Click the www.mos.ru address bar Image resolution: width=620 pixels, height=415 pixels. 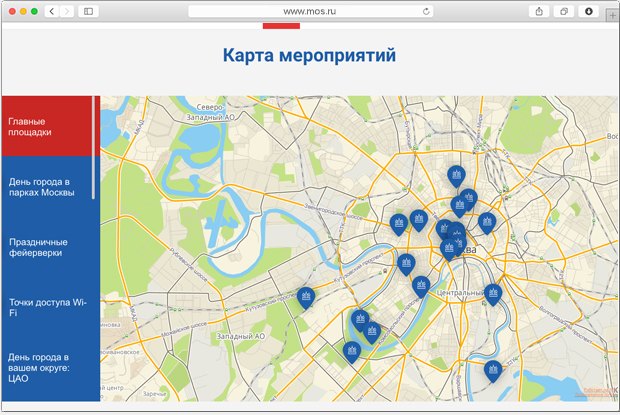pos(308,11)
